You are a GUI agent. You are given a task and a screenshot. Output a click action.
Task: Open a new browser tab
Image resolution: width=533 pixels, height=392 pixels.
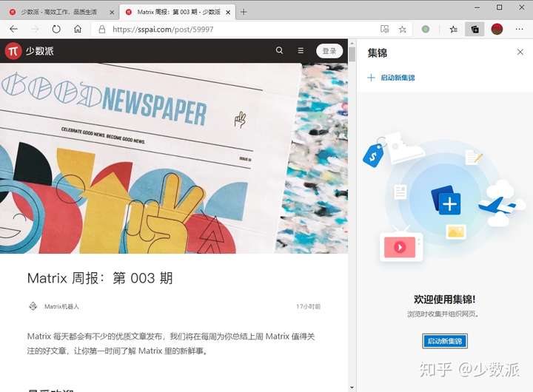pyautogui.click(x=244, y=12)
